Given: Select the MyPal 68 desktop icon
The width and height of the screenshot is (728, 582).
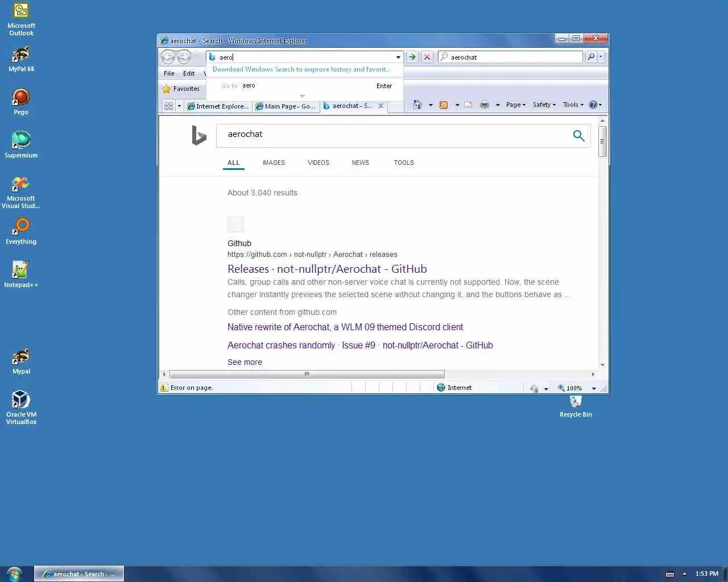Looking at the screenshot, I should pyautogui.click(x=21, y=59).
